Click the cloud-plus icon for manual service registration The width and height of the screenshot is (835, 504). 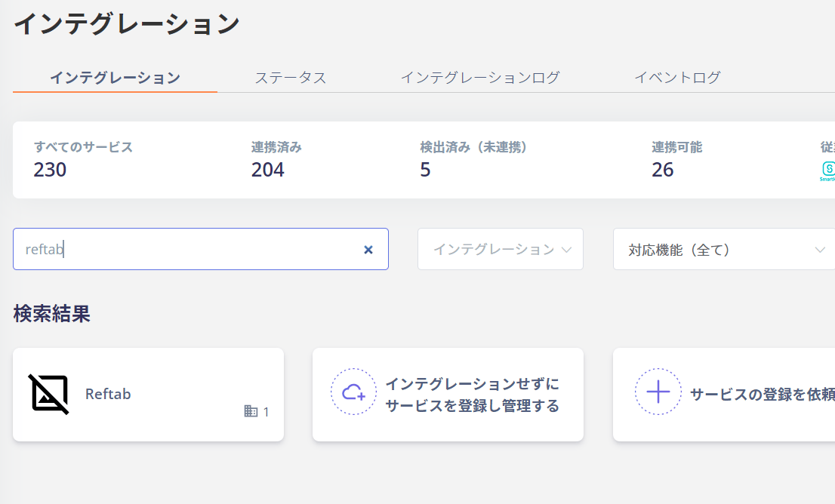click(353, 392)
